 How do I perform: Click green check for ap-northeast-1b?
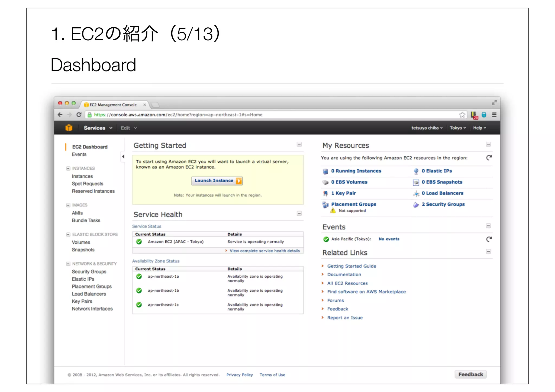coord(139,290)
